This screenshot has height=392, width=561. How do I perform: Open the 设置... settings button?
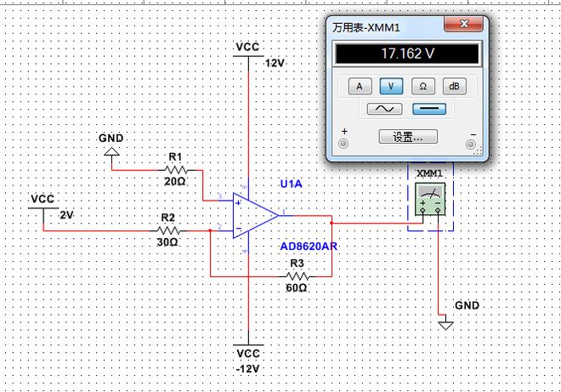tap(408, 137)
